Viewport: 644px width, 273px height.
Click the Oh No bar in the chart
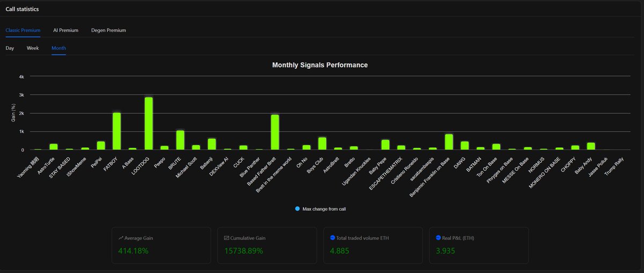[x=306, y=147]
